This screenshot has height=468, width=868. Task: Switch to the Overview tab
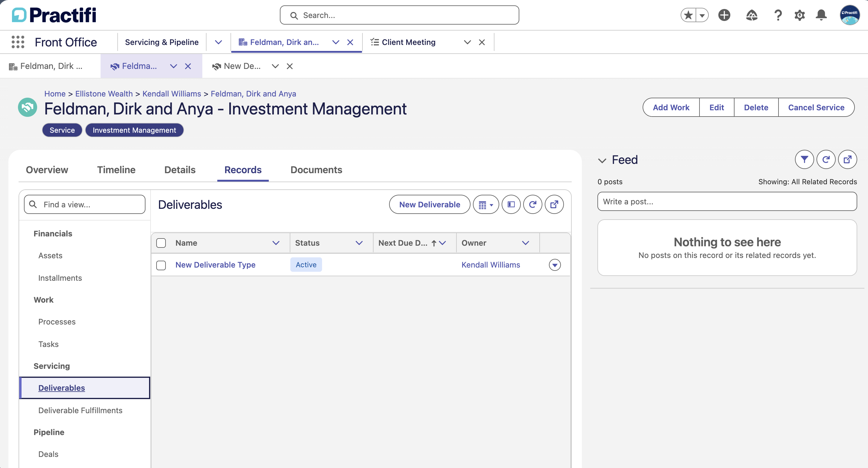[47, 170]
